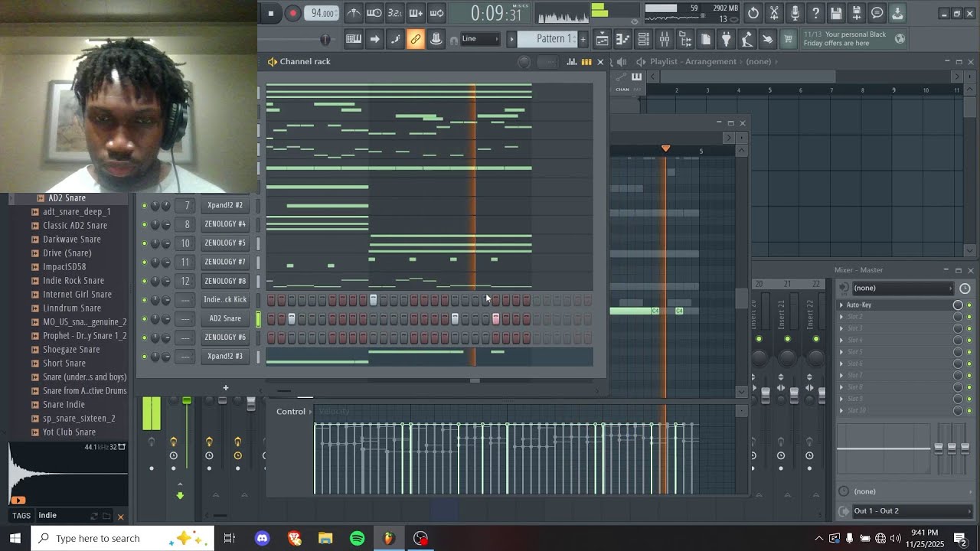Add a new channel with plus button
980x551 pixels.
225,388
